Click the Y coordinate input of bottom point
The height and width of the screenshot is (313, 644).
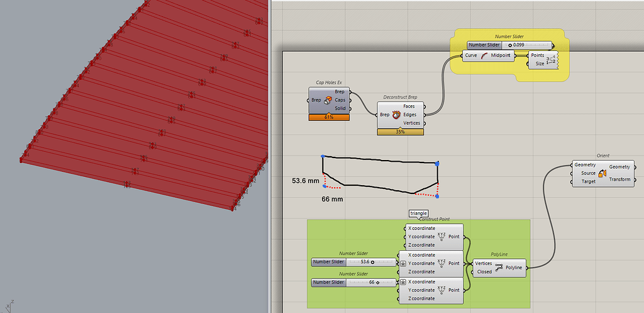pos(421,290)
